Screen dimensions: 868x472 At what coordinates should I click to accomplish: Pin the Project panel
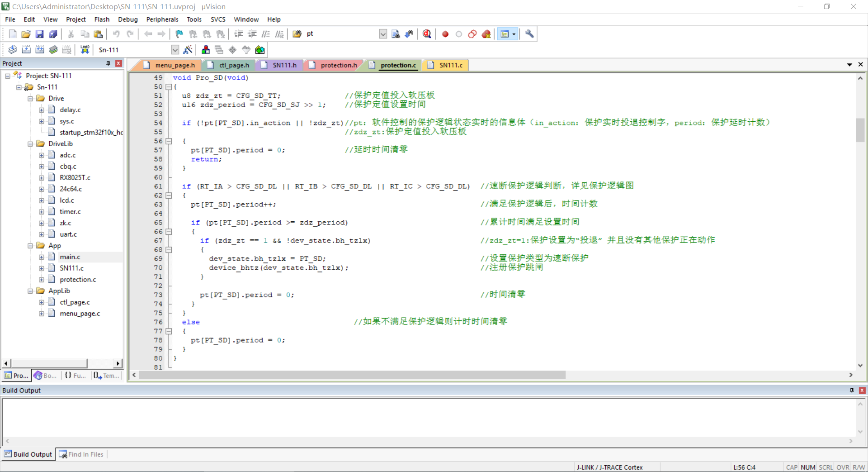coord(108,63)
